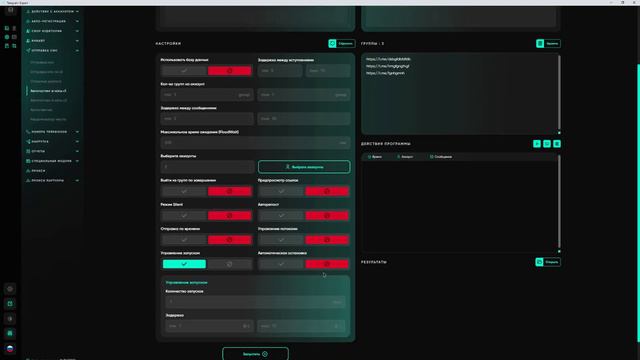Select the Аккаунт column header in log

point(405,157)
